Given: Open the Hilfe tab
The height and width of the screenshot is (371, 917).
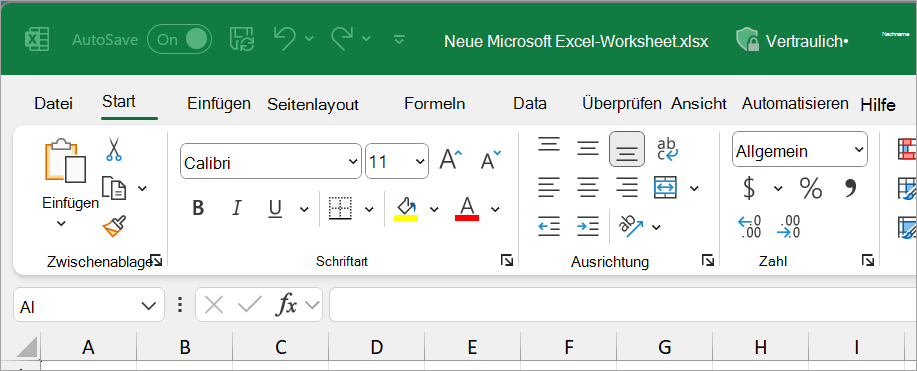Looking at the screenshot, I should coord(878,105).
